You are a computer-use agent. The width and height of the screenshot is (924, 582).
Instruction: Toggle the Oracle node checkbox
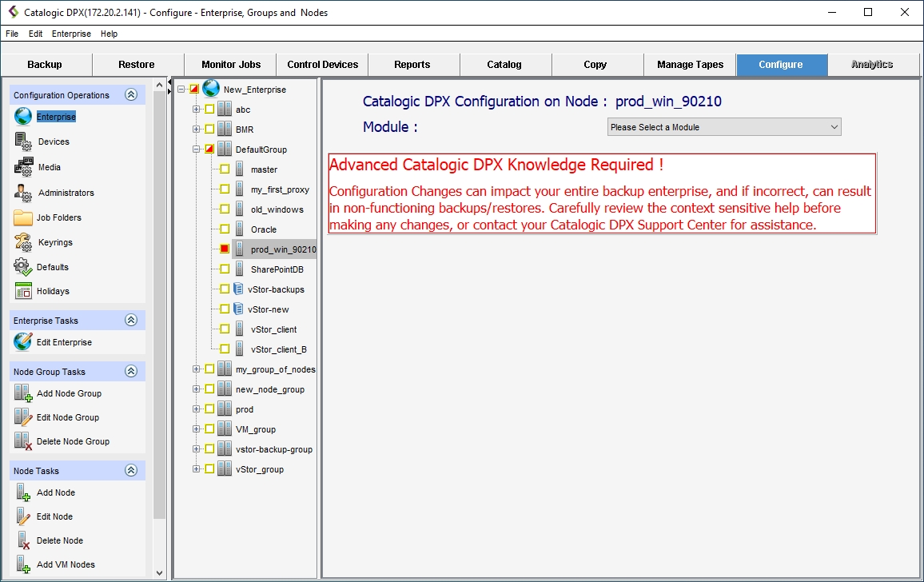225,229
